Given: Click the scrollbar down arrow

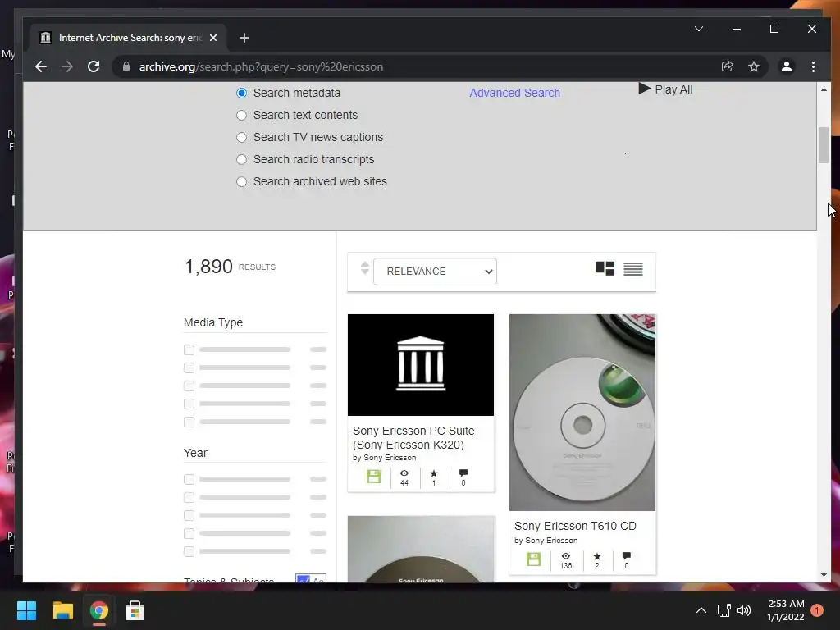Looking at the screenshot, I should (x=824, y=575).
